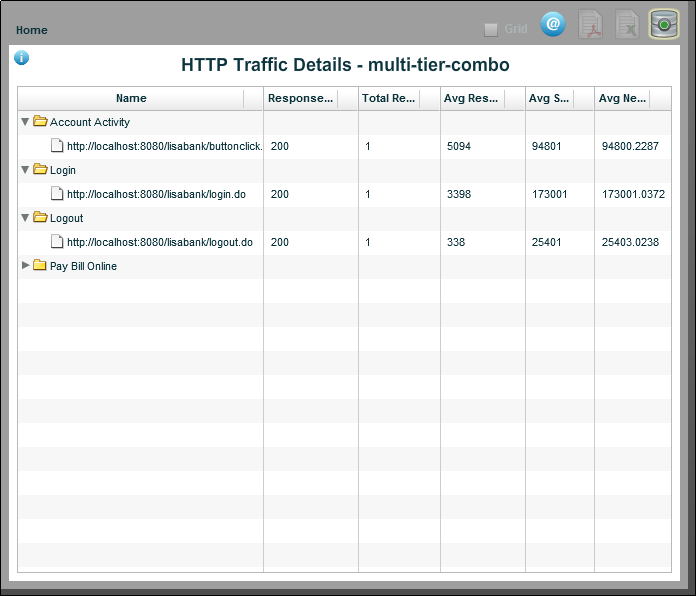696x596 pixels.
Task: Toggle the Grid checkbox
Action: click(x=490, y=30)
